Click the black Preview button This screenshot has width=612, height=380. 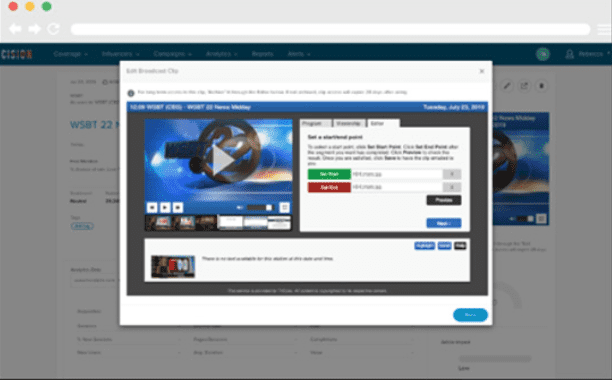(444, 200)
